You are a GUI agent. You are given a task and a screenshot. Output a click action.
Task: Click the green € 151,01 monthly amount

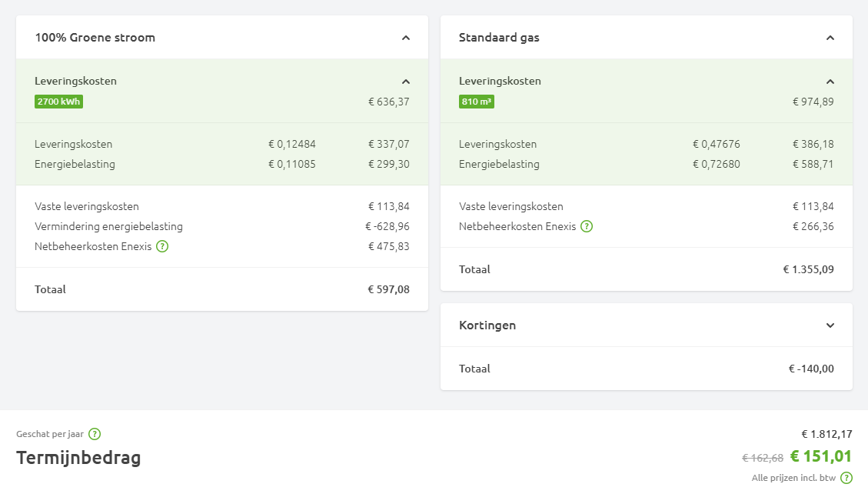pyautogui.click(x=821, y=456)
